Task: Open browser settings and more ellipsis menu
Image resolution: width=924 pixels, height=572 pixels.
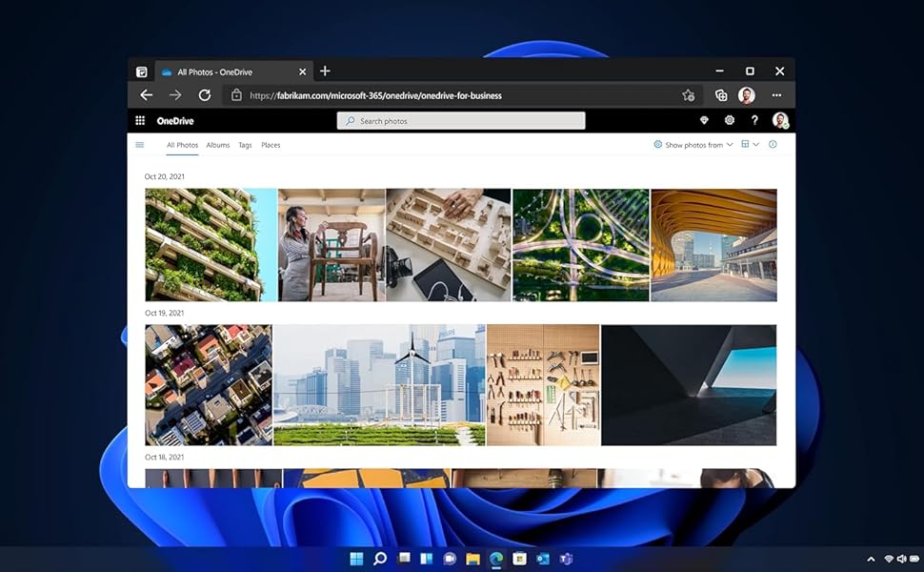Action: pyautogui.click(x=776, y=95)
